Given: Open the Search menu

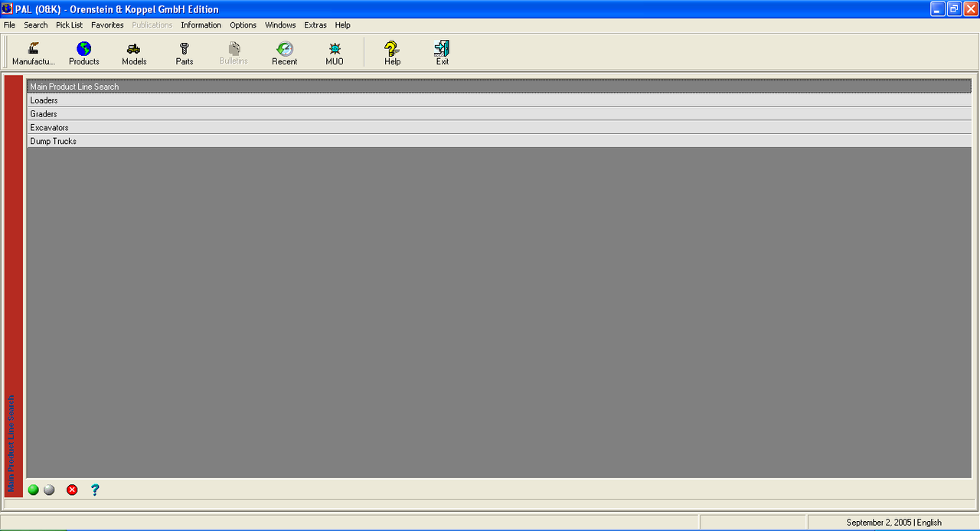Looking at the screenshot, I should (36, 25).
